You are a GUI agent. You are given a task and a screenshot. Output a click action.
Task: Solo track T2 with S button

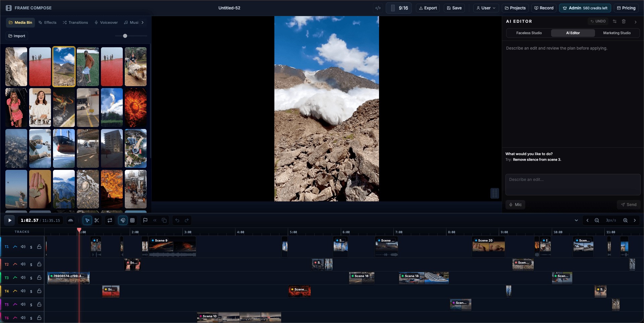point(31,265)
